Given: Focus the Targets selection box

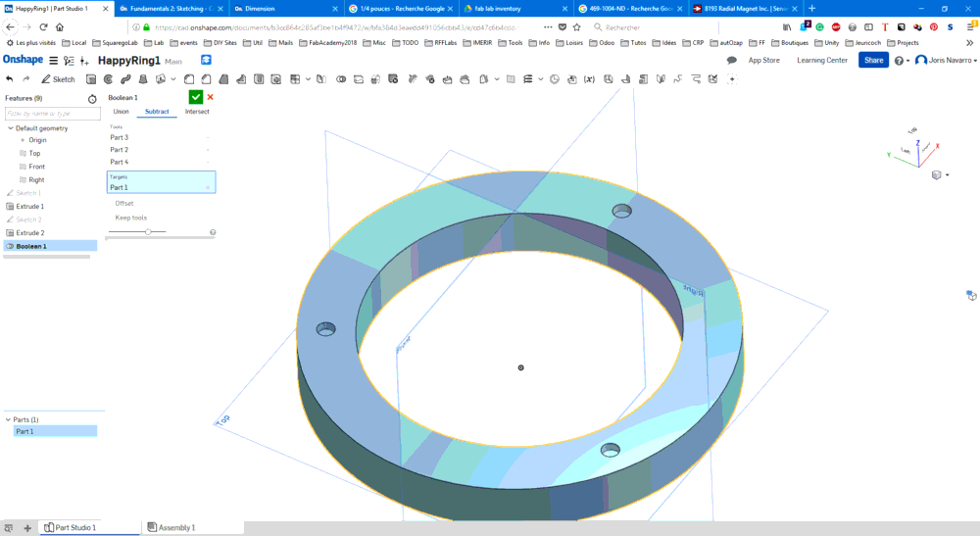Looking at the screenshot, I should 162,182.
